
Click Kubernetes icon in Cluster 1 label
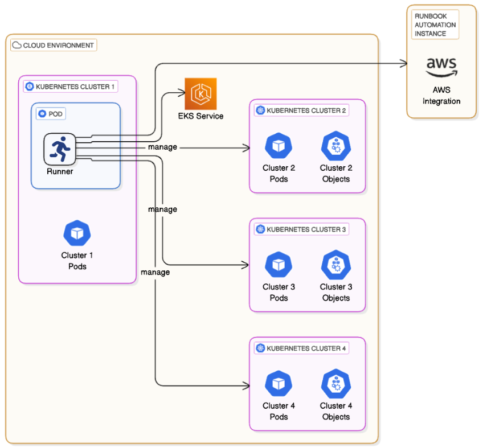coord(30,87)
